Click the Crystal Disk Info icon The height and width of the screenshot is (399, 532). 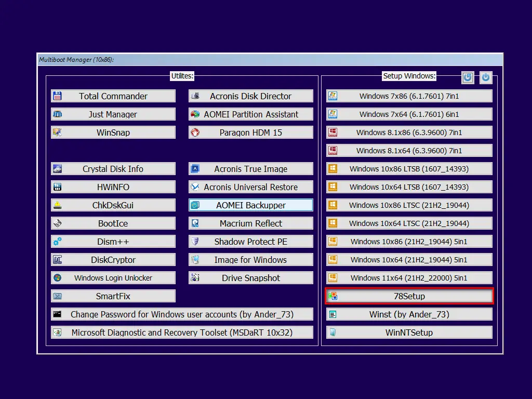(57, 168)
